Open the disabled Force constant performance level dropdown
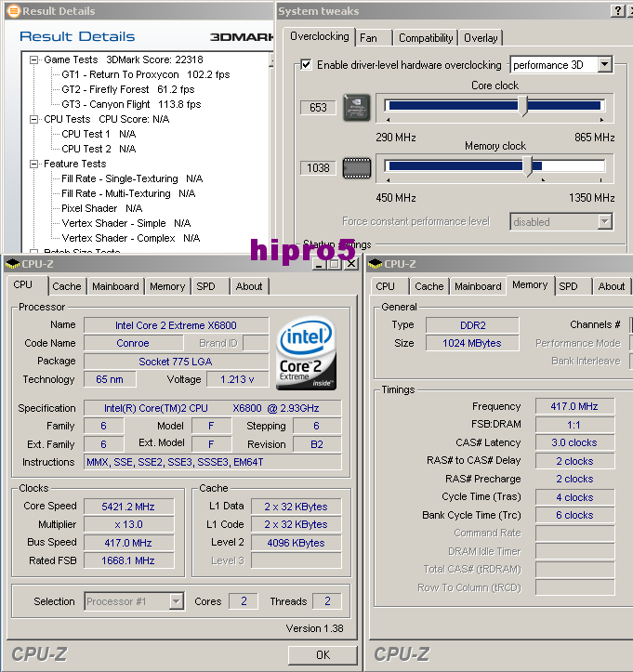The image size is (633, 672). point(605,221)
